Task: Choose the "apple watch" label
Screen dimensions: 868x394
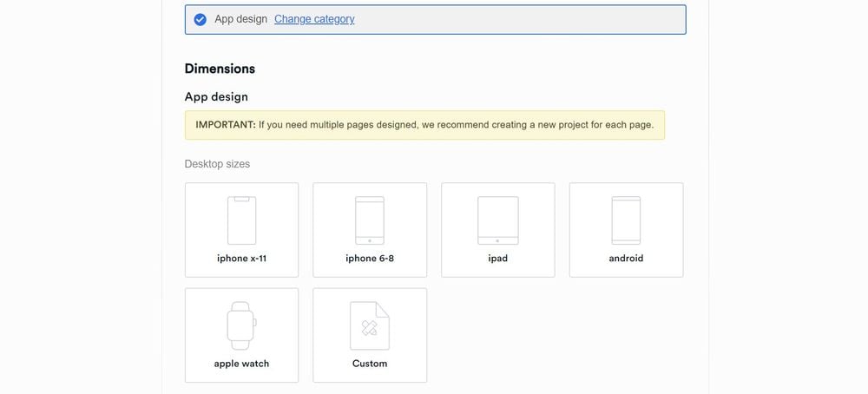Action: click(x=241, y=364)
